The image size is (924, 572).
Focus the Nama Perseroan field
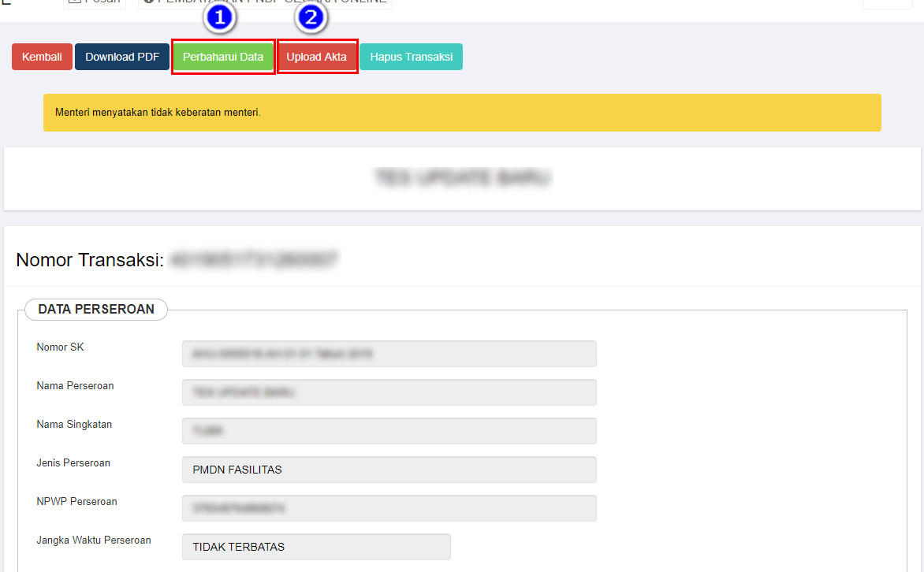(389, 392)
